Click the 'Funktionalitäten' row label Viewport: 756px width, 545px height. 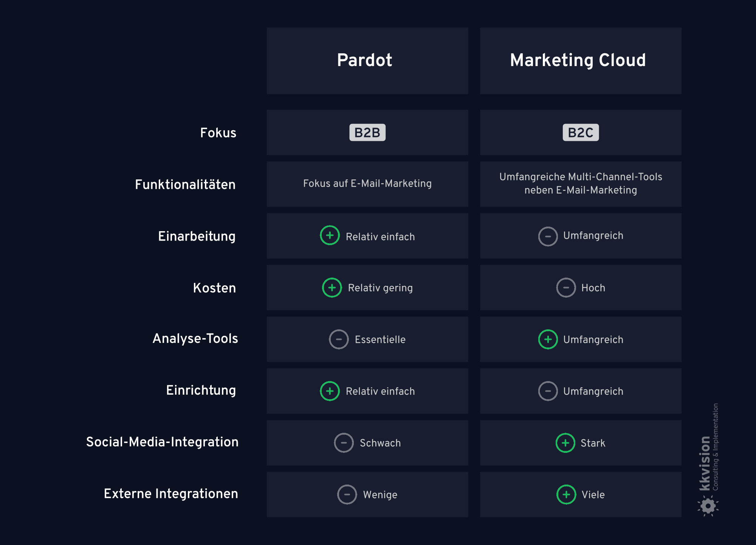(x=185, y=185)
